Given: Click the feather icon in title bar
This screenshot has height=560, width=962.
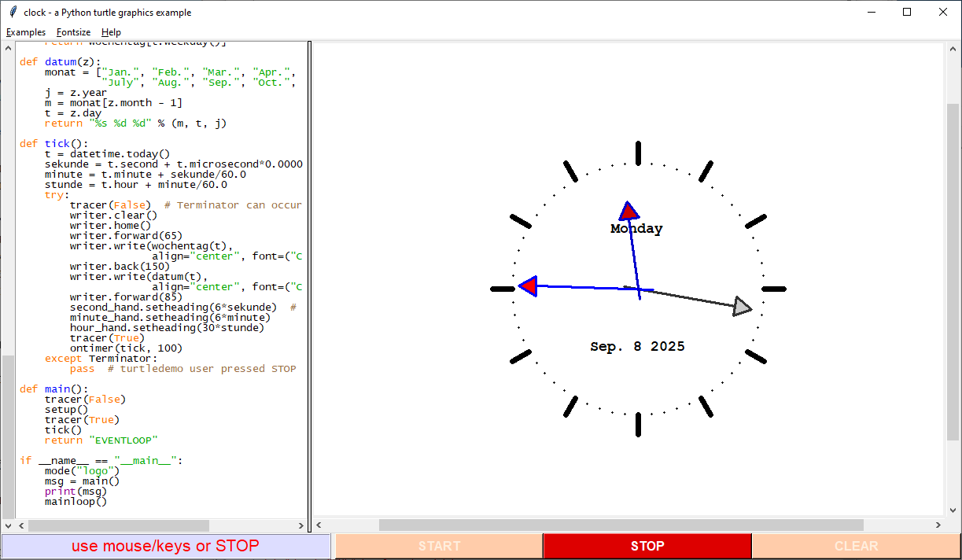Looking at the screenshot, I should tap(13, 13).
